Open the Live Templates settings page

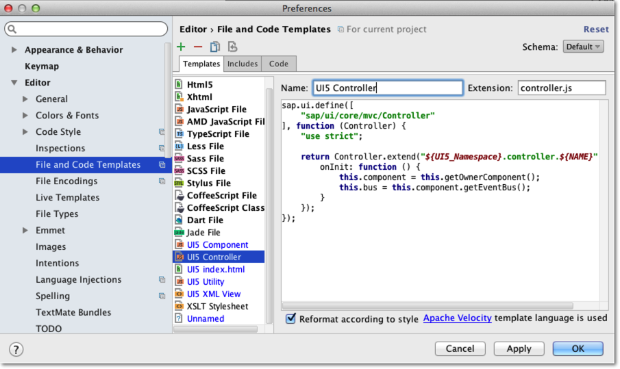67,197
